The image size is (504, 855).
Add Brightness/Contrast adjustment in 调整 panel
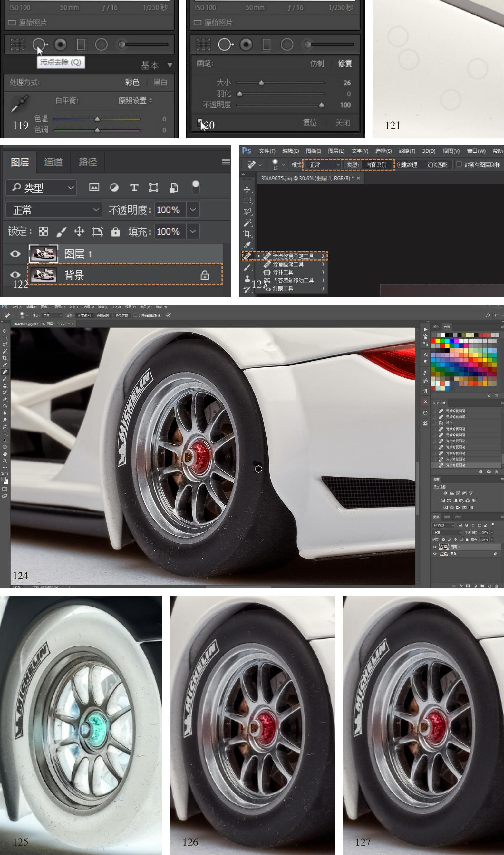pyautogui.click(x=445, y=493)
